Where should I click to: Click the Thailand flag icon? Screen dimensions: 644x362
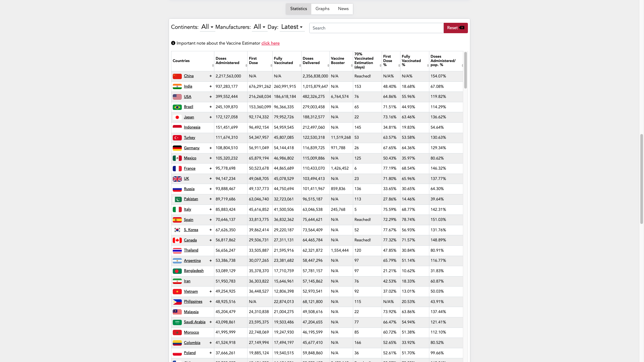click(x=177, y=251)
